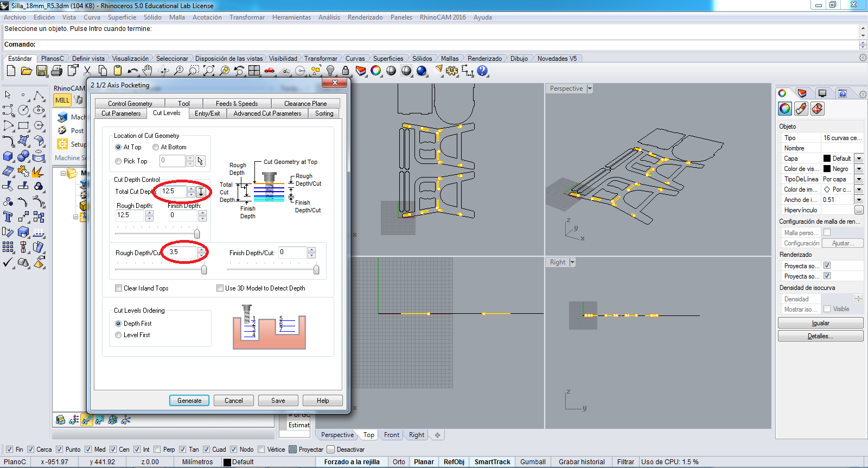Screen dimensions: 868x468
Task: Open the Entry/Exit tab
Action: pos(207,113)
